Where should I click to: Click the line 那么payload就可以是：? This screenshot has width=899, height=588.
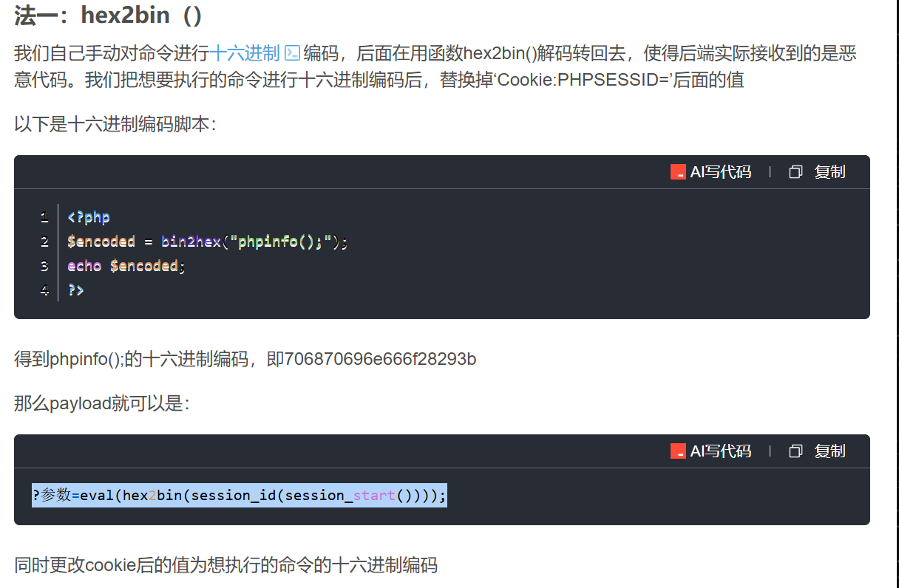102,403
